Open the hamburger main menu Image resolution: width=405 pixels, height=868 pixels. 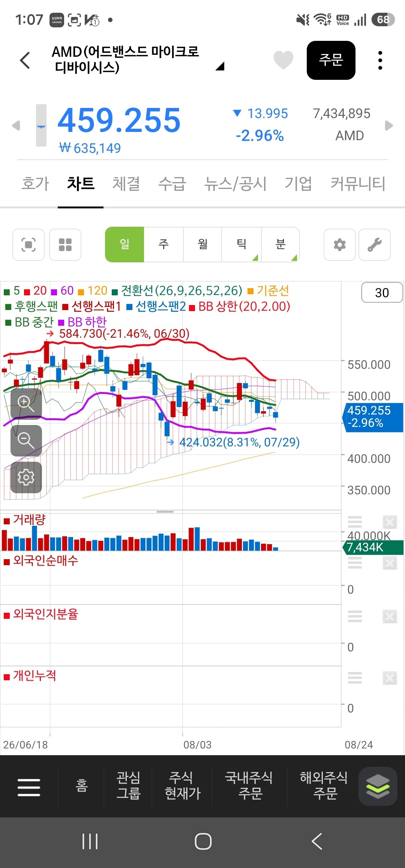[29, 787]
